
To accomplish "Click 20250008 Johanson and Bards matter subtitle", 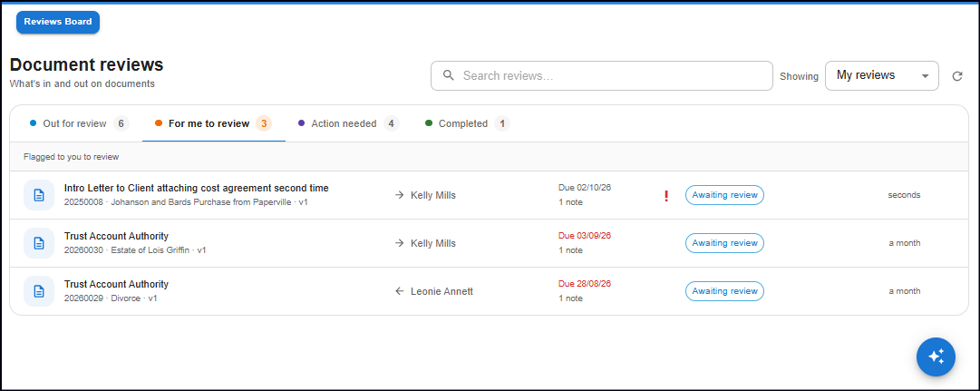I will [x=186, y=202].
